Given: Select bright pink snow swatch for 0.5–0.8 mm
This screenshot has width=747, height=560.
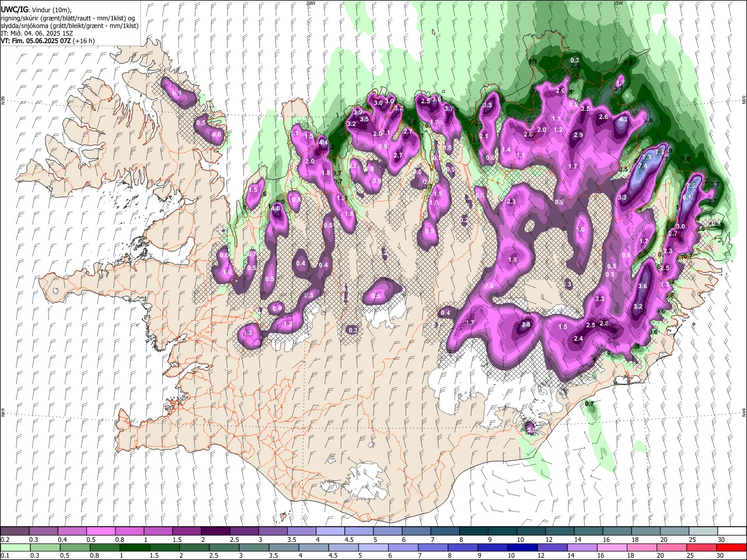Looking at the screenshot, I should pos(100,531).
